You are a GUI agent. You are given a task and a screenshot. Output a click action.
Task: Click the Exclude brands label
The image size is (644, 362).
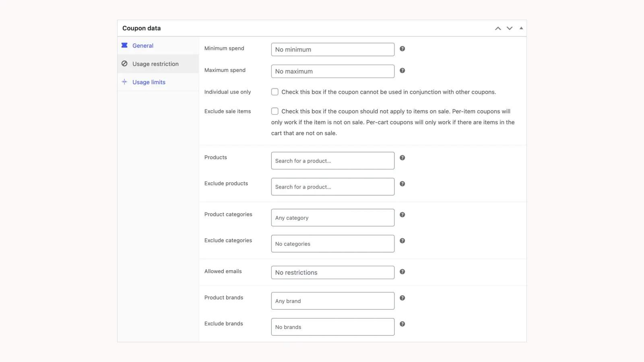224,324
